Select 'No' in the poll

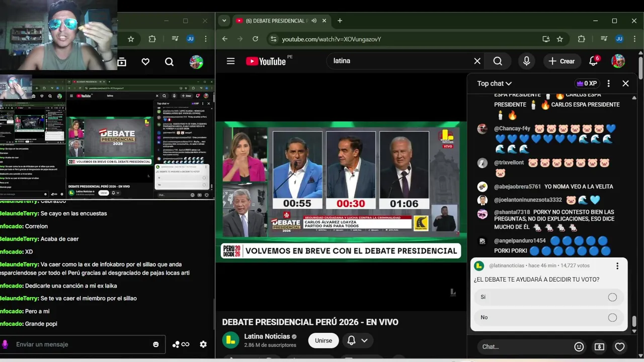coord(548,317)
